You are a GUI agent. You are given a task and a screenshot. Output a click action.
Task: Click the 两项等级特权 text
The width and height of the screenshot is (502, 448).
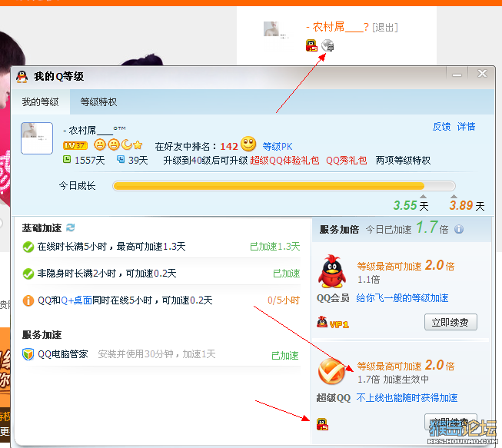tap(403, 161)
